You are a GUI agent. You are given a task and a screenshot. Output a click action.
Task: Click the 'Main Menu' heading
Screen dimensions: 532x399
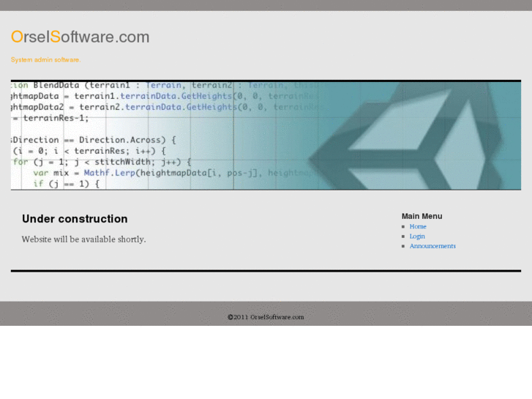point(422,216)
